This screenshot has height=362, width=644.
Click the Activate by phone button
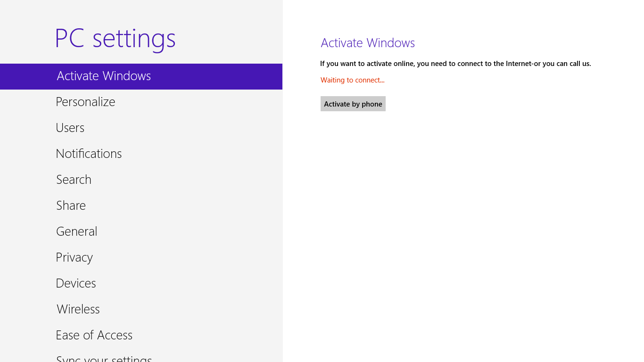(353, 104)
